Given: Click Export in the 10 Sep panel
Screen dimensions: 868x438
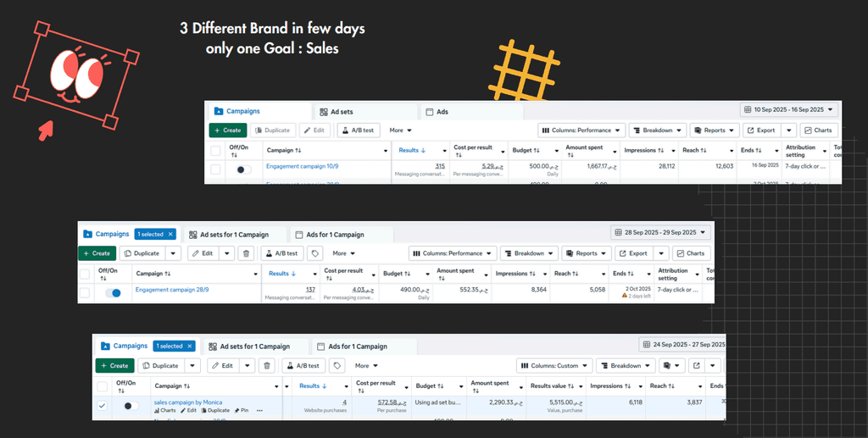Looking at the screenshot, I should 762,130.
